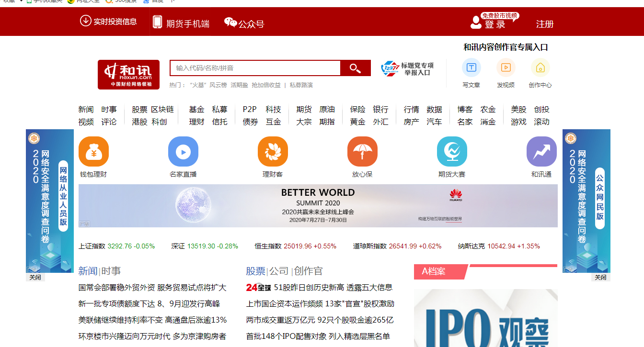Click the Huawei Better World Summit banner
644x347 pixels.
coord(318,206)
